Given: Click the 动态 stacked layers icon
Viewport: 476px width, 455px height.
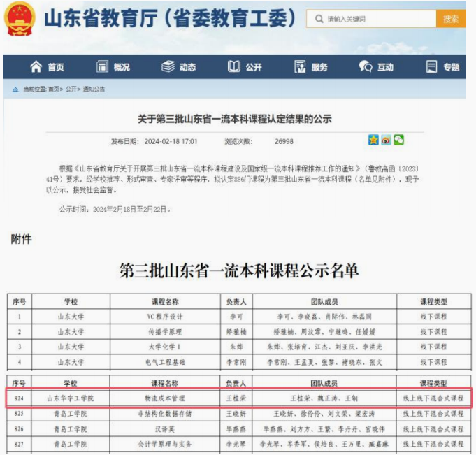Looking at the screenshot, I should tap(168, 66).
